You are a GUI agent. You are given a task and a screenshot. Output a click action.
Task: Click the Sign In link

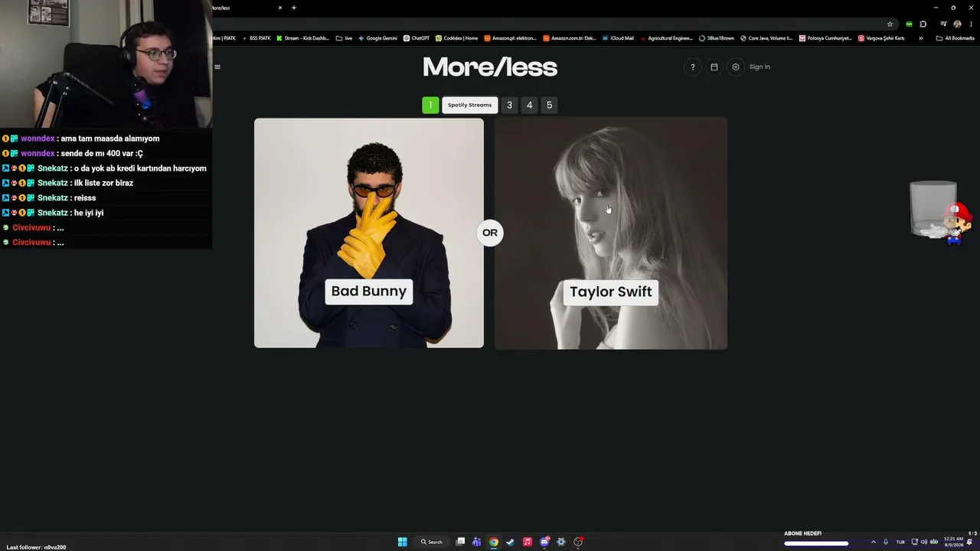(759, 67)
